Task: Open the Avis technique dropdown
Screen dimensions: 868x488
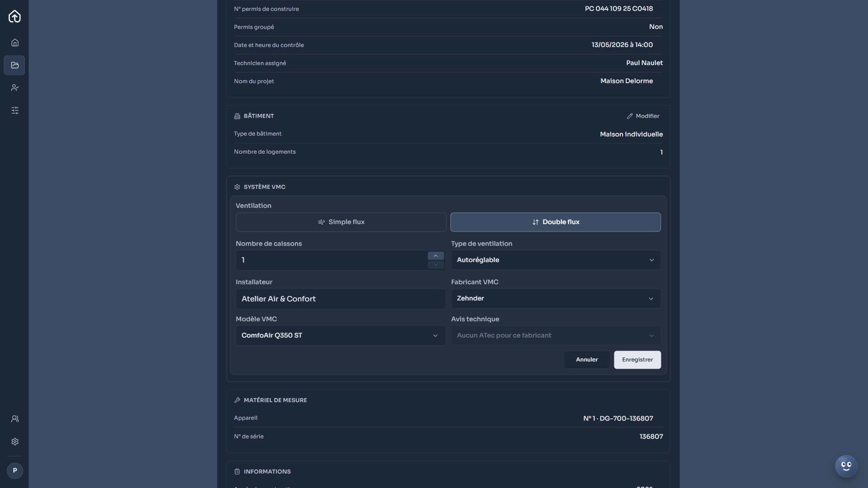Action: click(x=556, y=335)
